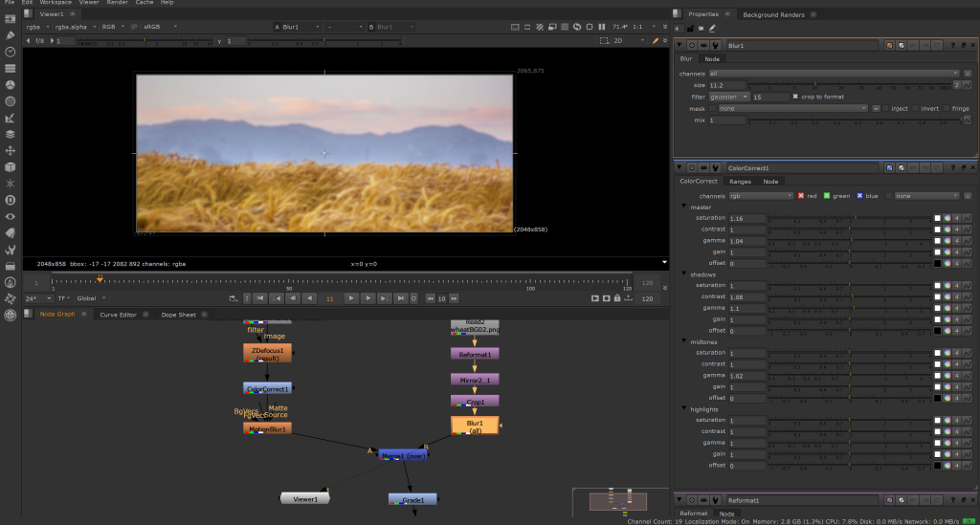Jump to the first frame of the timeline
980x525 pixels.
258,298
